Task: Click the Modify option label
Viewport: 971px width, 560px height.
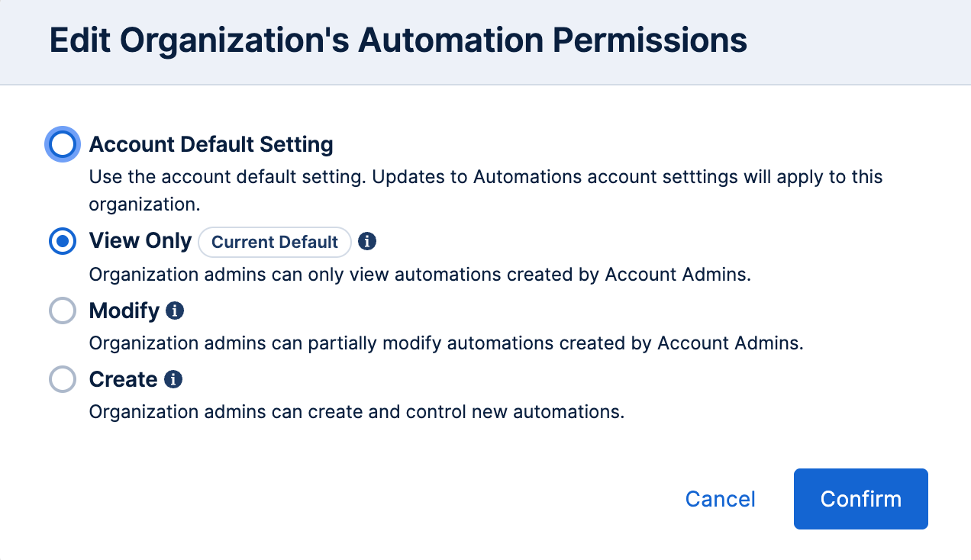Action: point(124,311)
